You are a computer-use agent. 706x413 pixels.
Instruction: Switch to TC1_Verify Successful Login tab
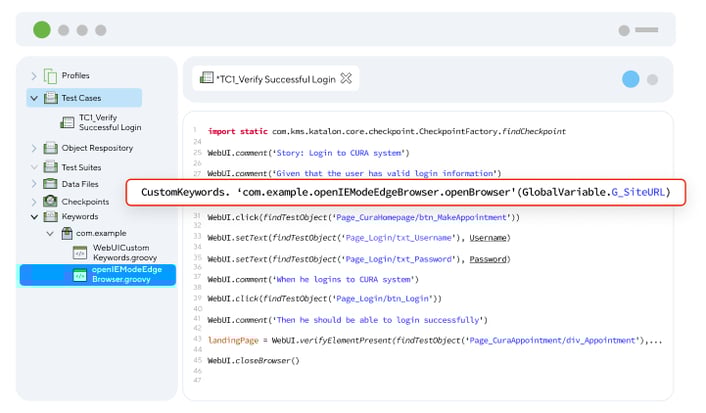coord(276,79)
